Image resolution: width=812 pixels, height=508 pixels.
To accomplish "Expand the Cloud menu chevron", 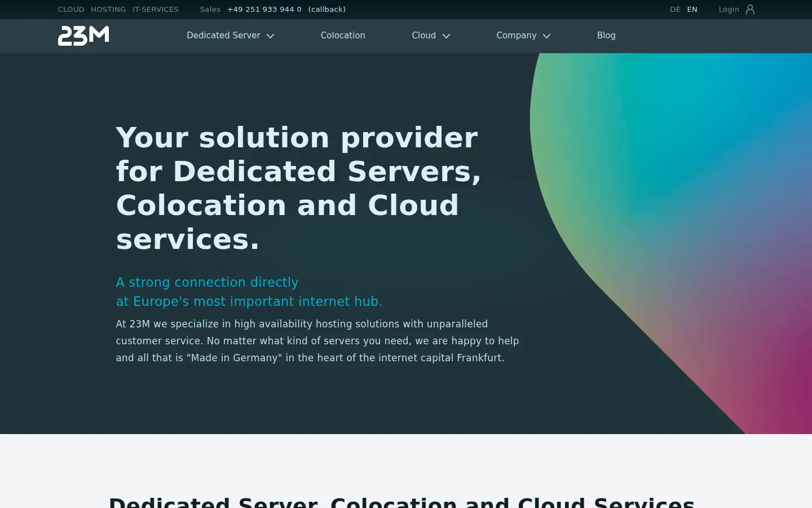I will [x=447, y=36].
